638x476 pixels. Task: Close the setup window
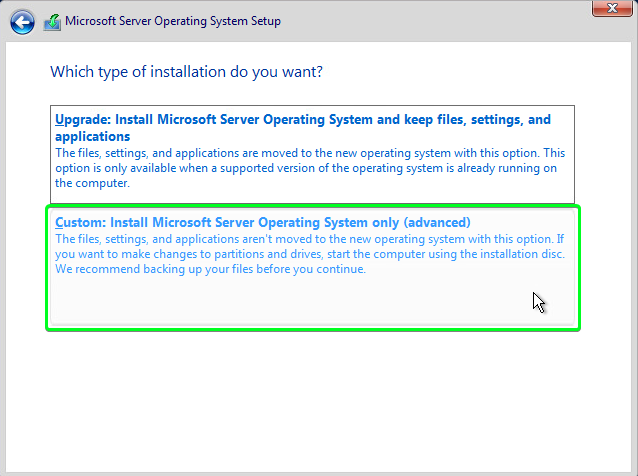pyautogui.click(x=612, y=8)
